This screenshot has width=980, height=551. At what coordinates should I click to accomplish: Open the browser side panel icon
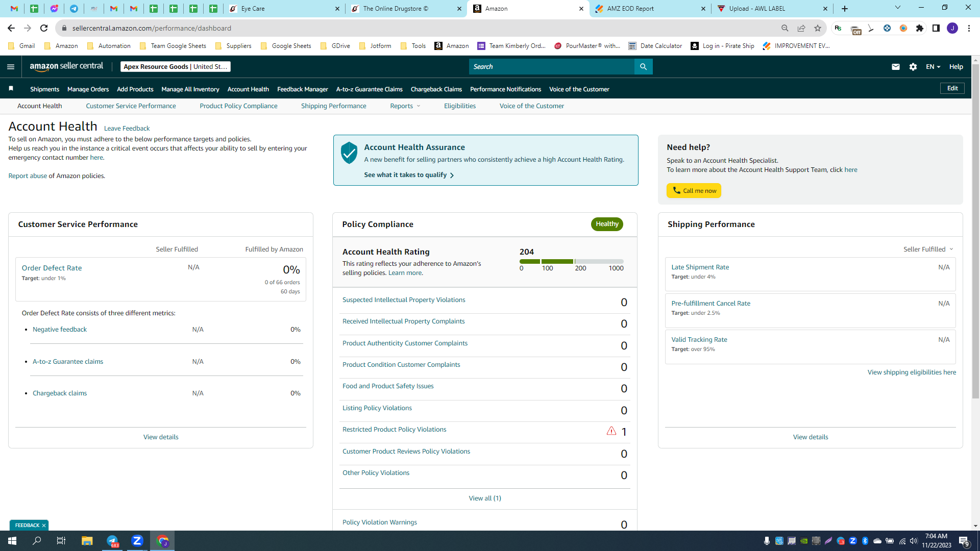(936, 28)
